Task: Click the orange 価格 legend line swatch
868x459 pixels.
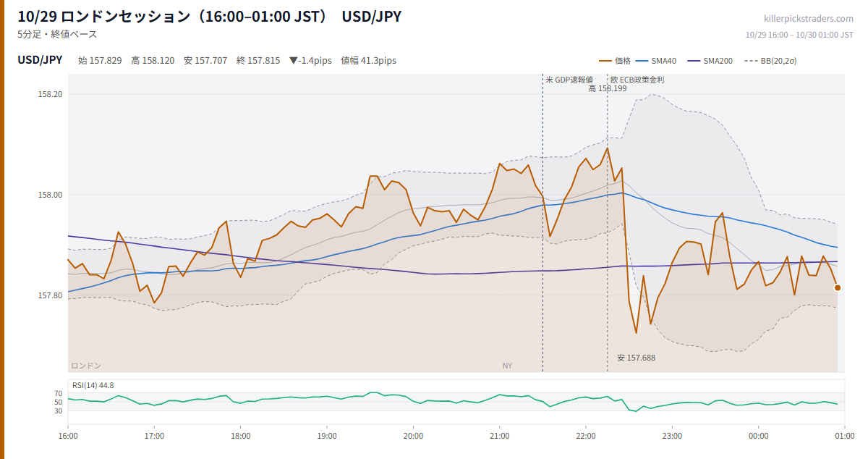Action: 605,61
